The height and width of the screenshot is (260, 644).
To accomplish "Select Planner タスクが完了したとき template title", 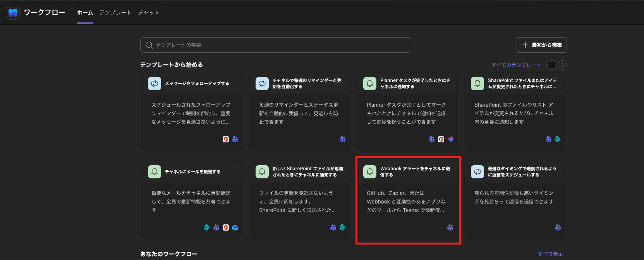I will 415,84.
